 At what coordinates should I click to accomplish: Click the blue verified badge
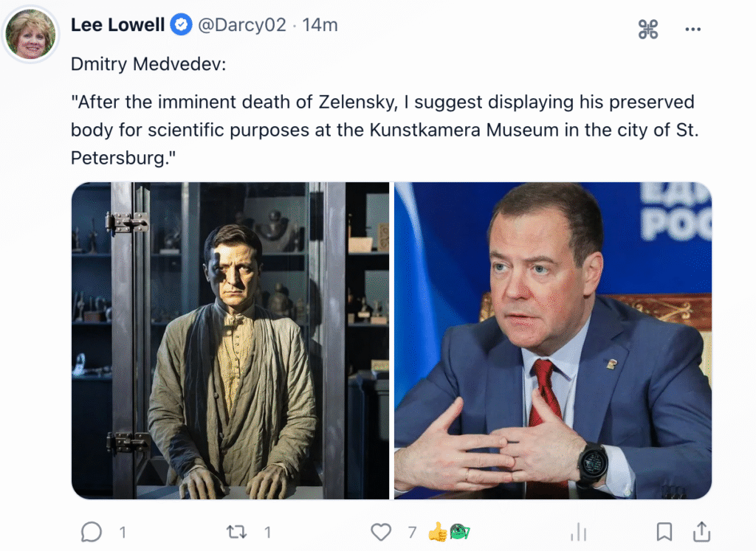181,25
